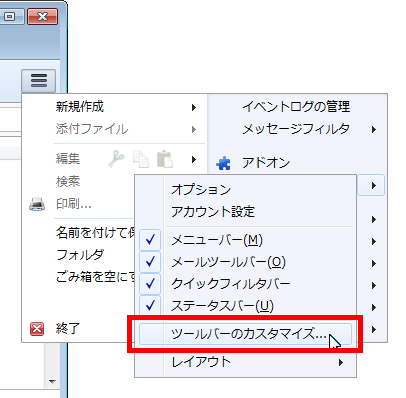Choose ごみ箱を空にする entry
Screen dimensions: 406x398
pyautogui.click(x=95, y=277)
